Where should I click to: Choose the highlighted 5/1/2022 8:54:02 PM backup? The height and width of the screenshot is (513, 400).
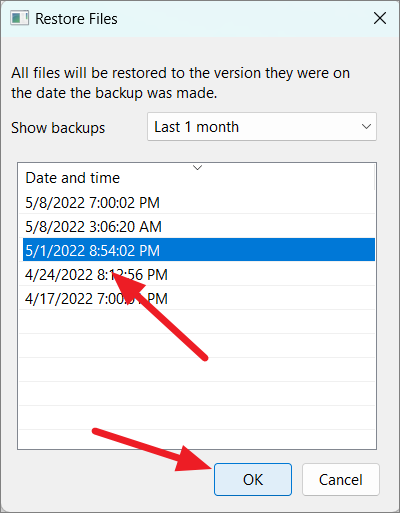199,250
